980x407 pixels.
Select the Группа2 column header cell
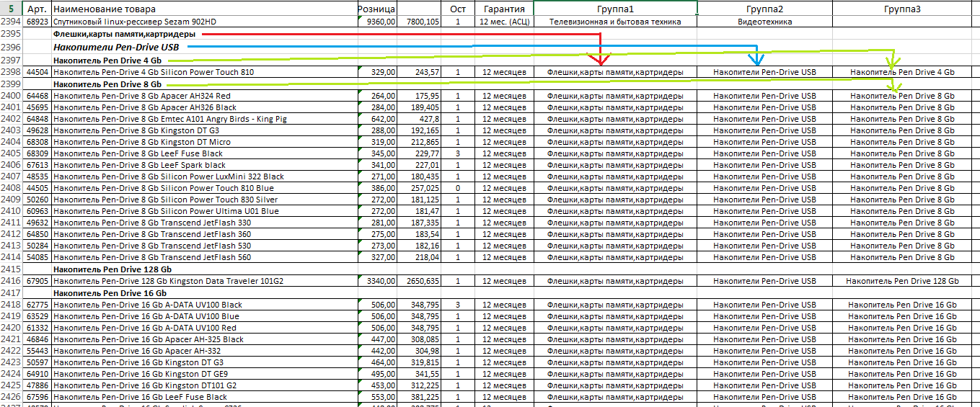pos(765,9)
